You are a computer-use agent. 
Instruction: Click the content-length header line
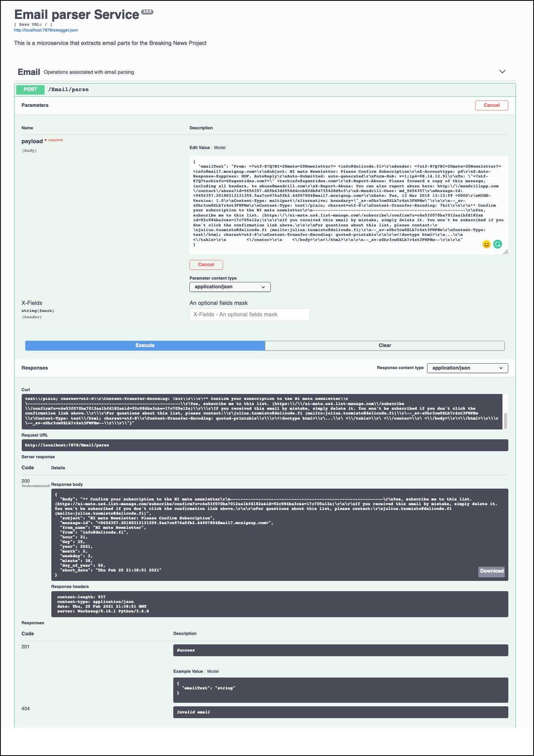(x=81, y=597)
